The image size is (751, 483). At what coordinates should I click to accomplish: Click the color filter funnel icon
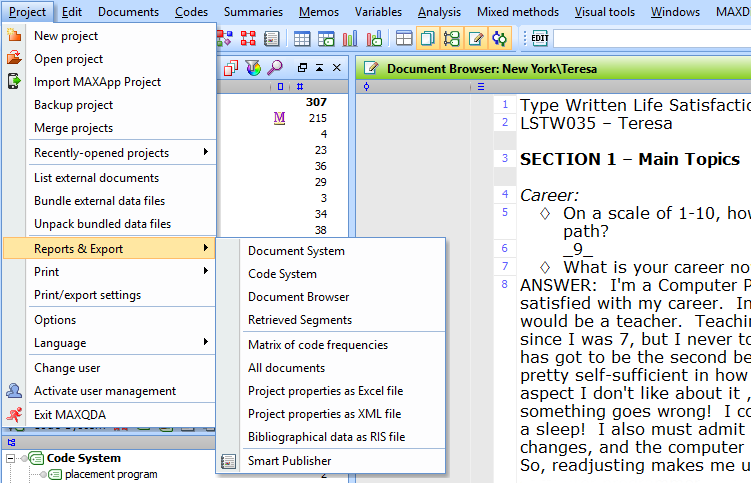click(x=253, y=68)
